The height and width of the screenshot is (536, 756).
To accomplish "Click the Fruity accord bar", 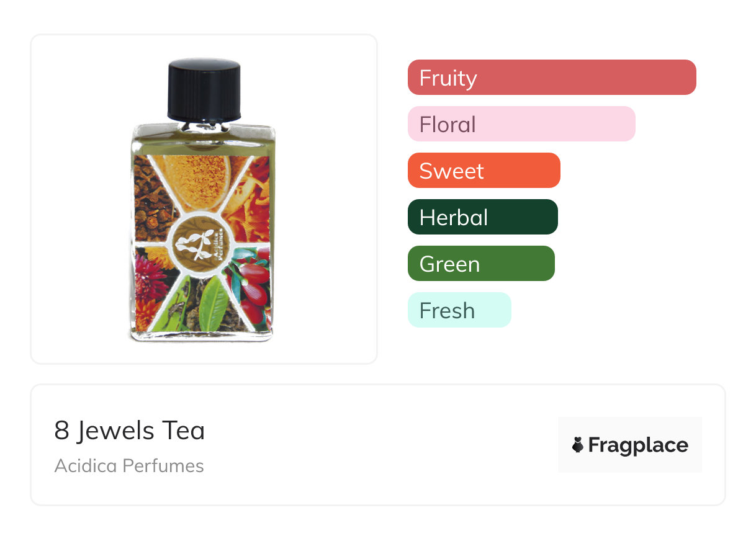I will (x=551, y=78).
